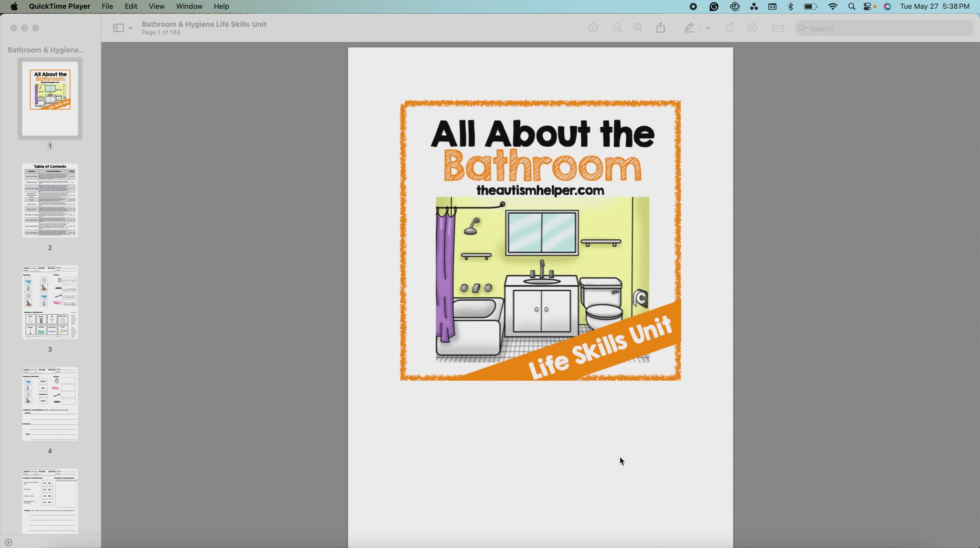Select the Highlight pen tool
Image resolution: width=980 pixels, height=548 pixels.
tap(689, 28)
